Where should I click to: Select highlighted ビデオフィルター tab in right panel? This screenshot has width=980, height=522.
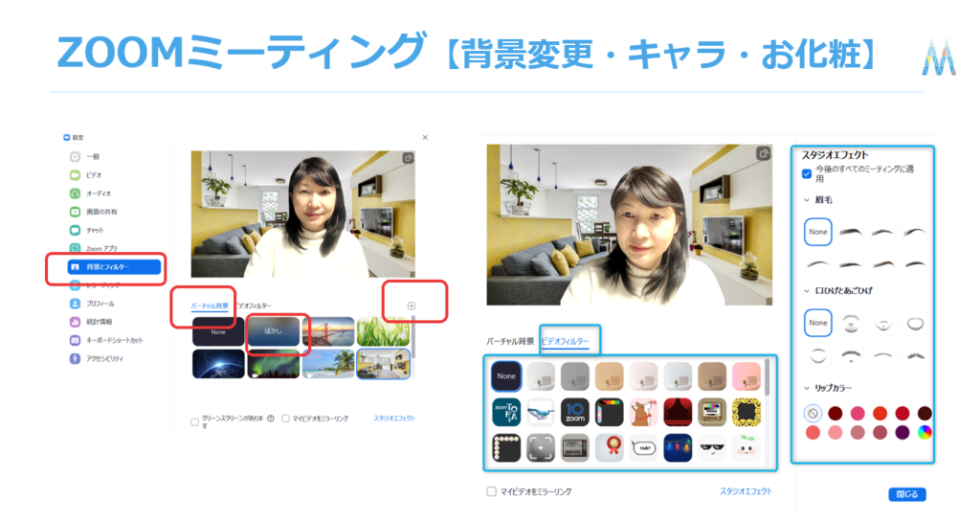[565, 341]
